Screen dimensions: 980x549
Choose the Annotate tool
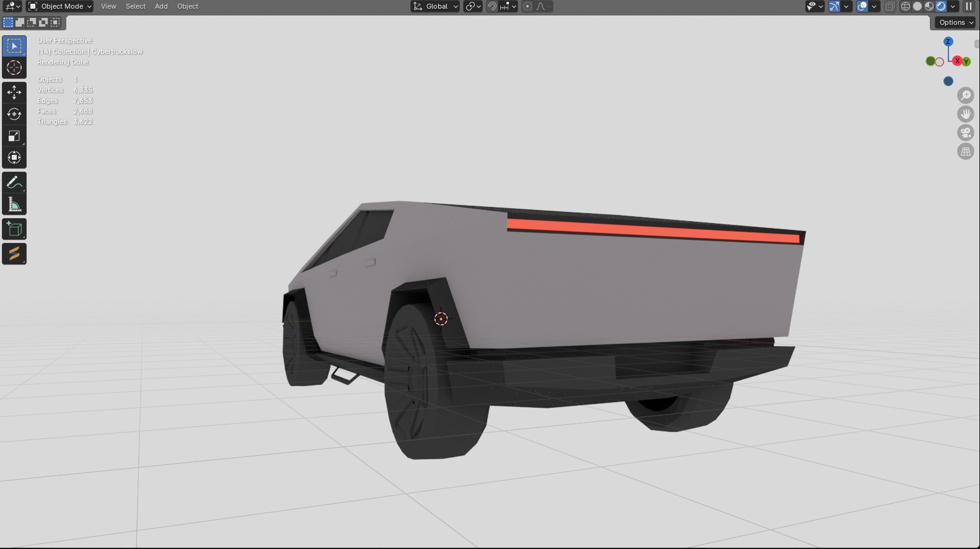14,182
